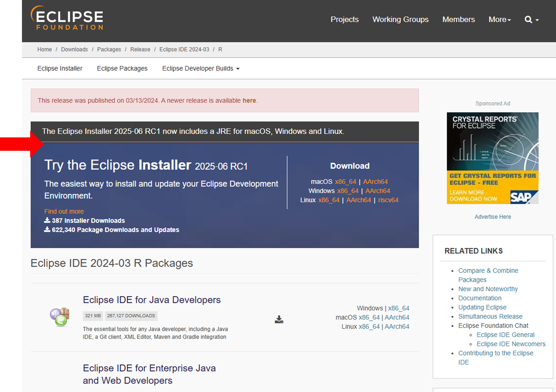
Task: Open the Working Groups menu item
Action: click(x=401, y=20)
